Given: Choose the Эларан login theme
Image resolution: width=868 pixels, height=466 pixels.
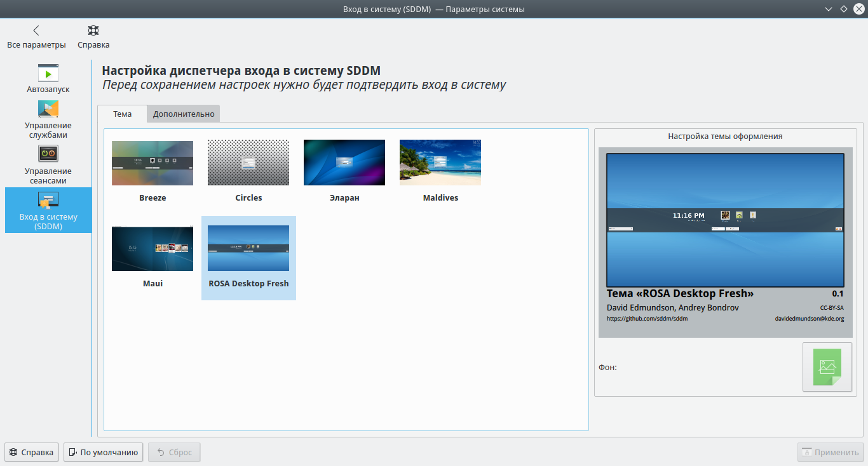Looking at the screenshot, I should (x=344, y=163).
